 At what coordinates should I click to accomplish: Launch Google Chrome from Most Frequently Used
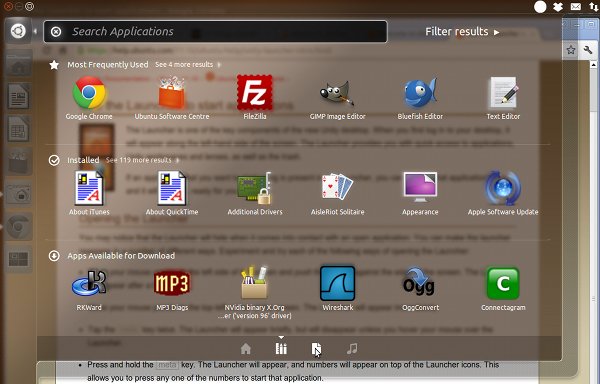pos(89,98)
